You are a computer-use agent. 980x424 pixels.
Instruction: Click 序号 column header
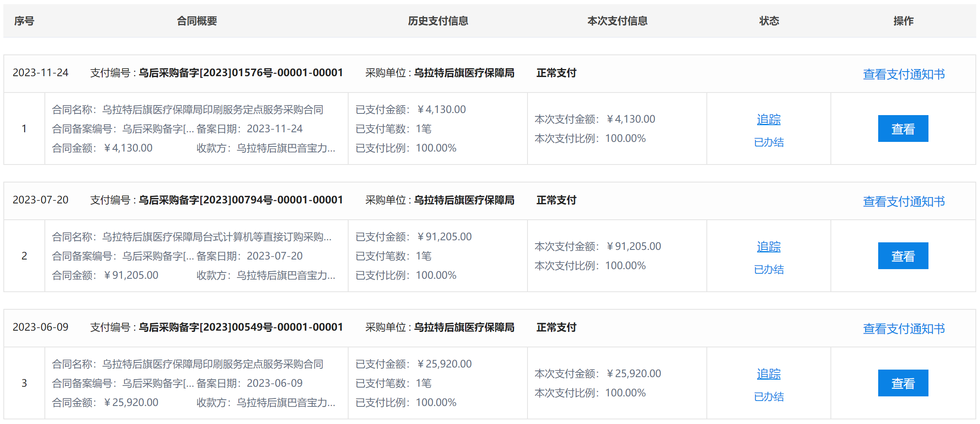[x=24, y=21]
